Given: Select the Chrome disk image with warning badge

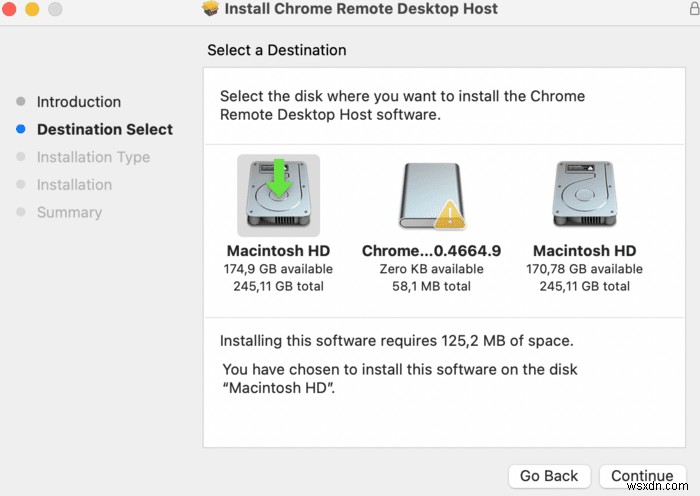Looking at the screenshot, I should (431, 195).
